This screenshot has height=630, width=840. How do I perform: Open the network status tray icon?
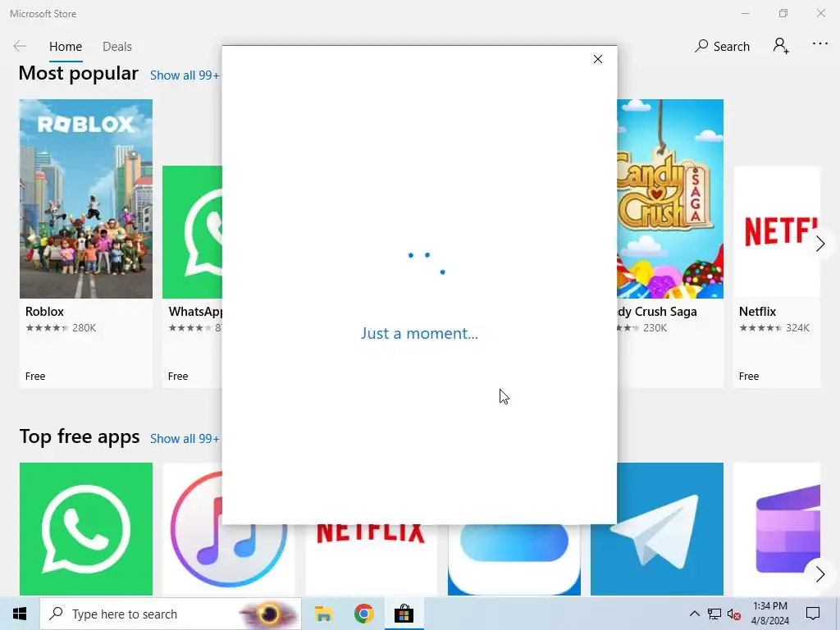pyautogui.click(x=714, y=614)
